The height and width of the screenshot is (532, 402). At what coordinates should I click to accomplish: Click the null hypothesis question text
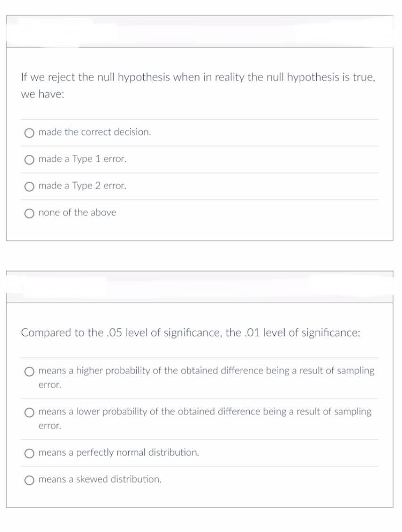coord(198,86)
